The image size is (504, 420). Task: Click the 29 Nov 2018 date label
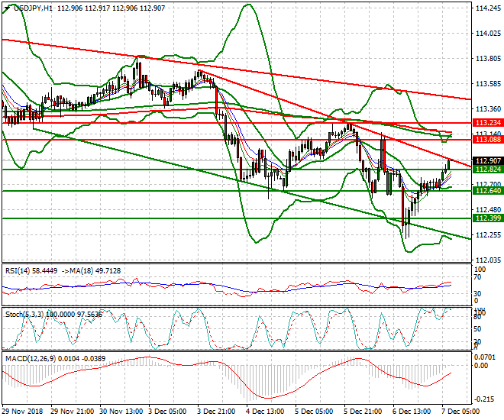coord(22,412)
